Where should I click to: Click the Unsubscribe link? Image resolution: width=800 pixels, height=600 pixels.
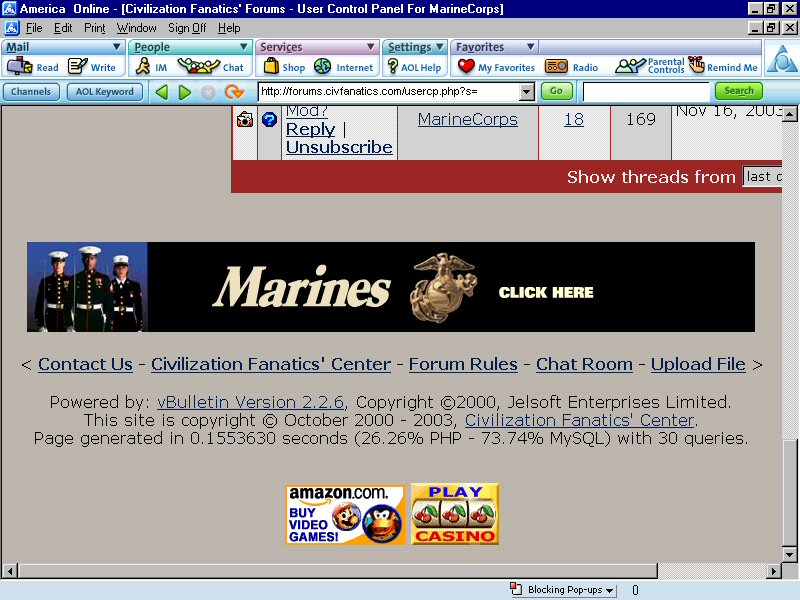pos(339,147)
